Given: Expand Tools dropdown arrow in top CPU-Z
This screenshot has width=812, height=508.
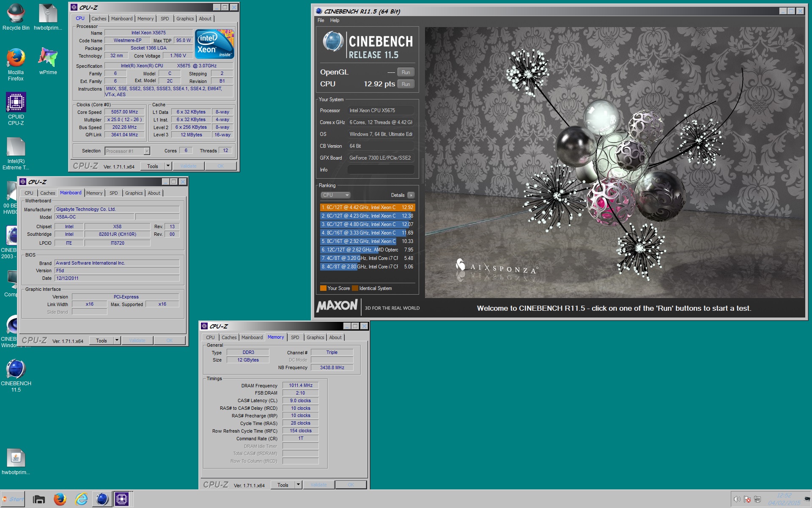Looking at the screenshot, I should pos(168,166).
